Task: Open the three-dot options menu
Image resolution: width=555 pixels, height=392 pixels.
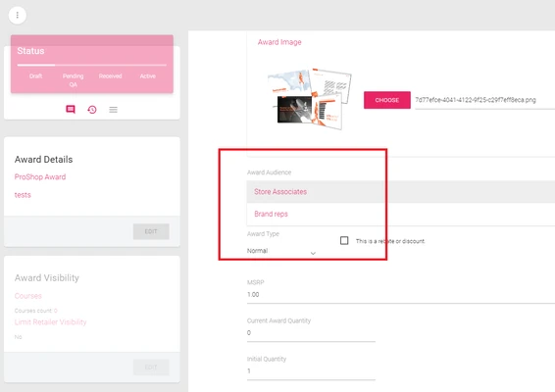Action: point(17,16)
